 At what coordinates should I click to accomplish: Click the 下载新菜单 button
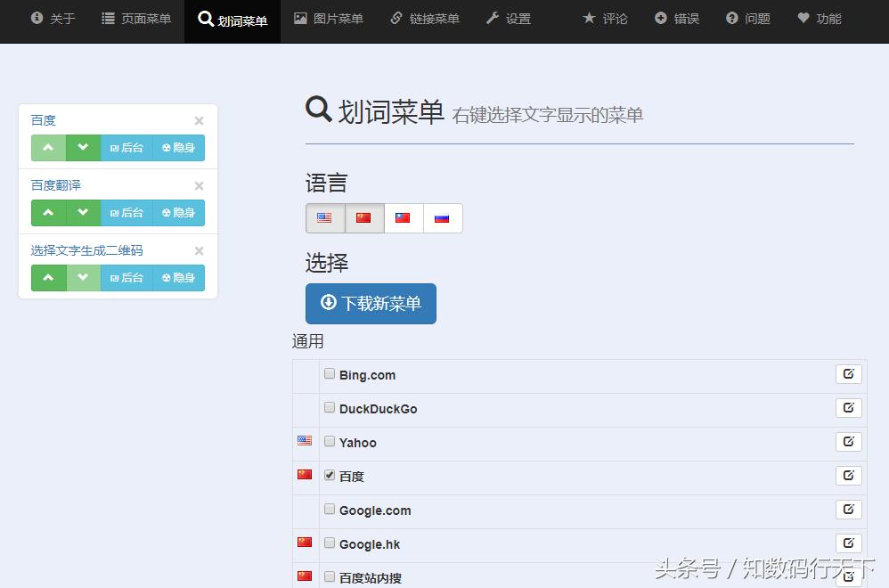pyautogui.click(x=371, y=303)
